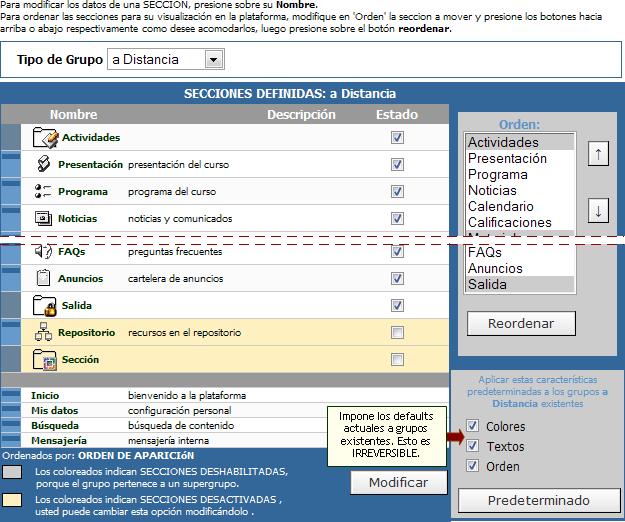The height and width of the screenshot is (522, 625).
Task: Select Actividades in the Orden list
Action: pyautogui.click(x=520, y=142)
